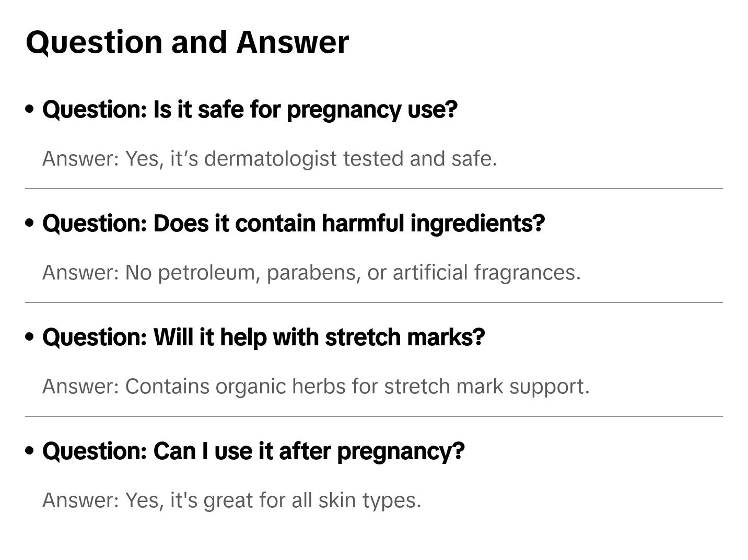Viewport: 748px width, 560px height.
Task: Click the Question and Answer heading
Action: click(x=187, y=42)
